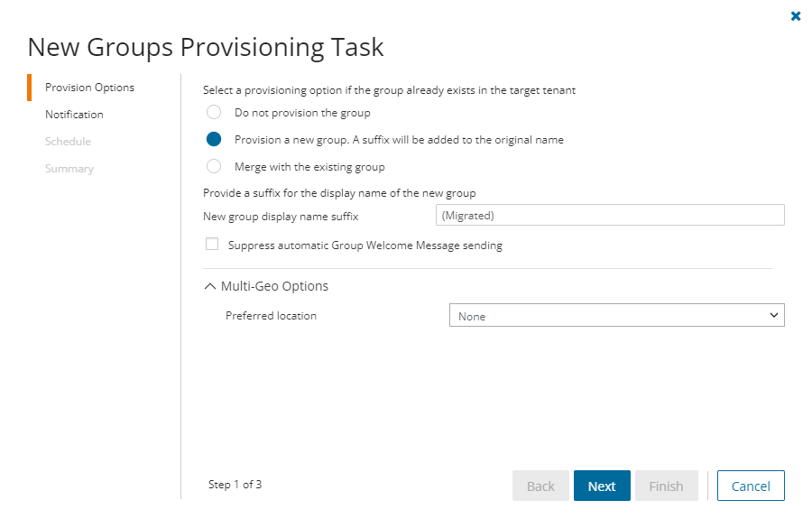
Task: Click the Cancel button
Action: [751, 486]
